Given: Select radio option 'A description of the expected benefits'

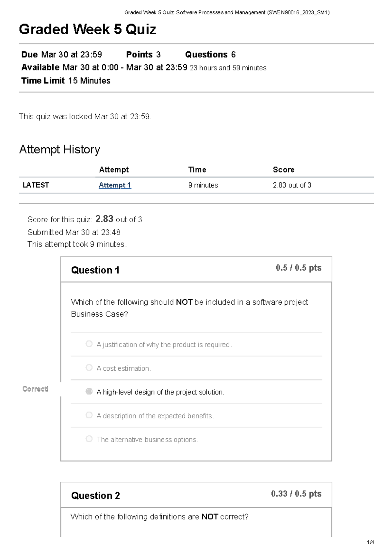Looking at the screenshot, I should click(89, 415).
